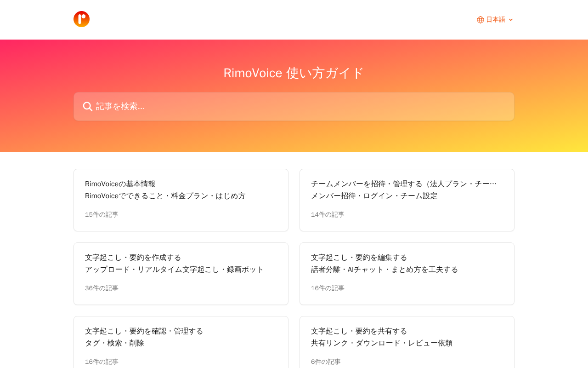Click the search magnifier icon
588x368 pixels.
(88, 107)
